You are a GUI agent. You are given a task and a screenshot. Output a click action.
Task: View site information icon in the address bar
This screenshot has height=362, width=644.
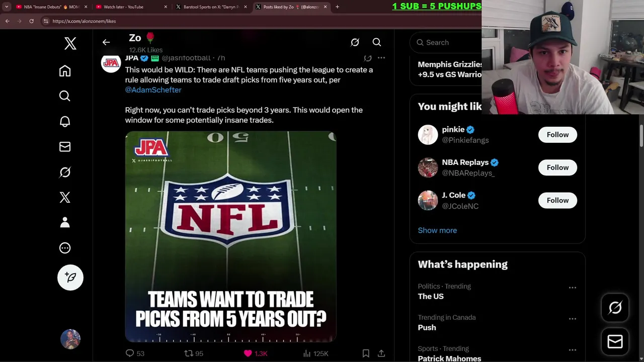pos(45,21)
